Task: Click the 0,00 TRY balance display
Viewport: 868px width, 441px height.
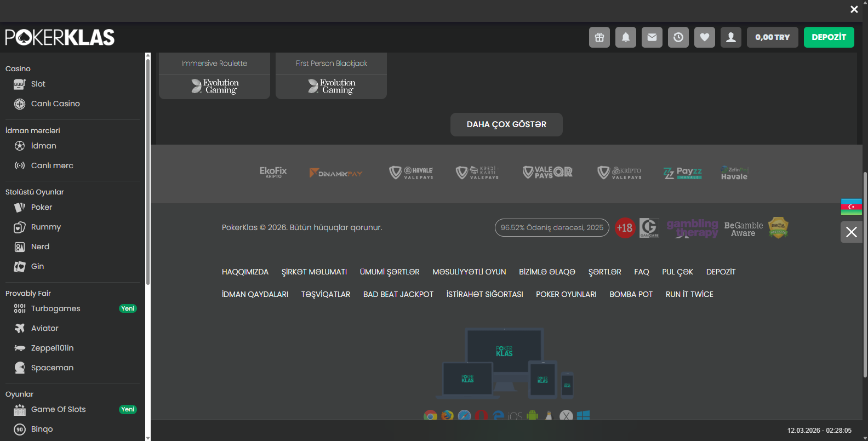Action: [x=772, y=37]
